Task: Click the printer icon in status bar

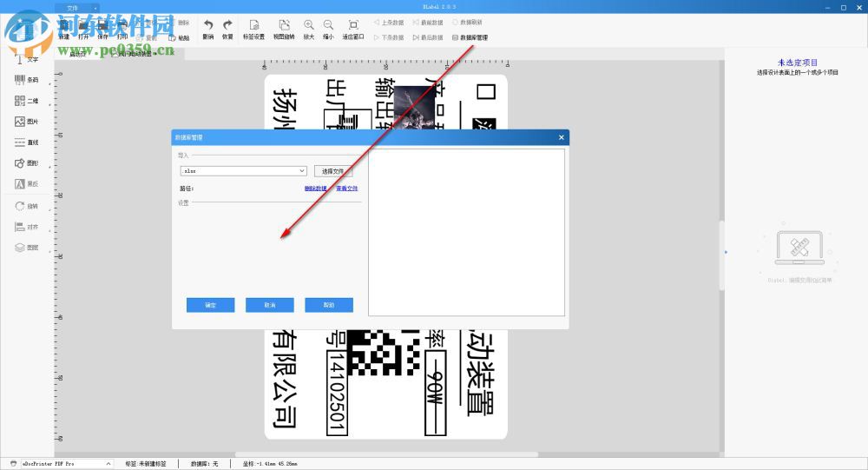Action: tap(13, 463)
